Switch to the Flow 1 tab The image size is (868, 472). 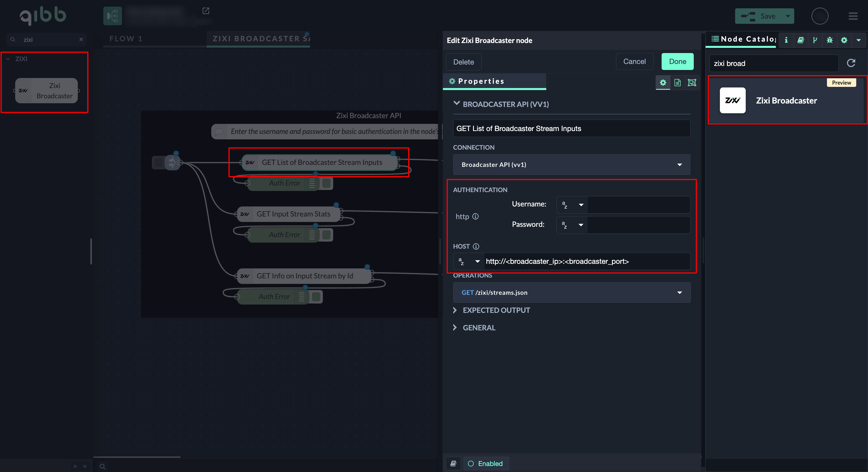point(126,39)
